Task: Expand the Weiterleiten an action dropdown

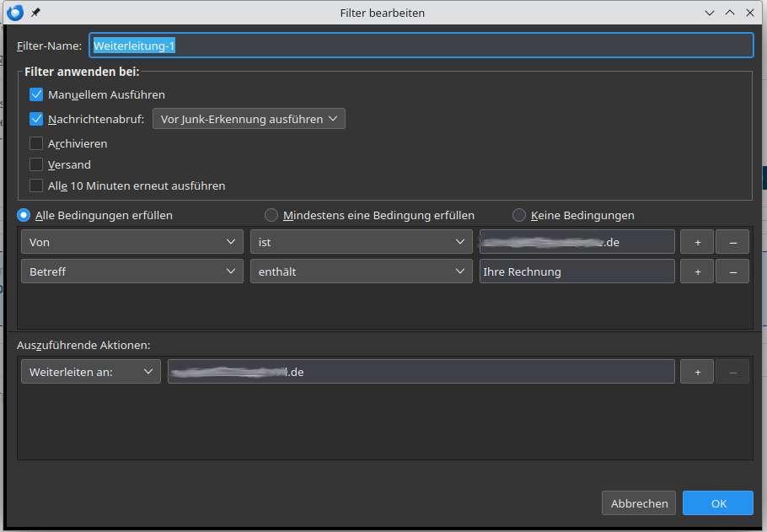Action: tap(90, 372)
